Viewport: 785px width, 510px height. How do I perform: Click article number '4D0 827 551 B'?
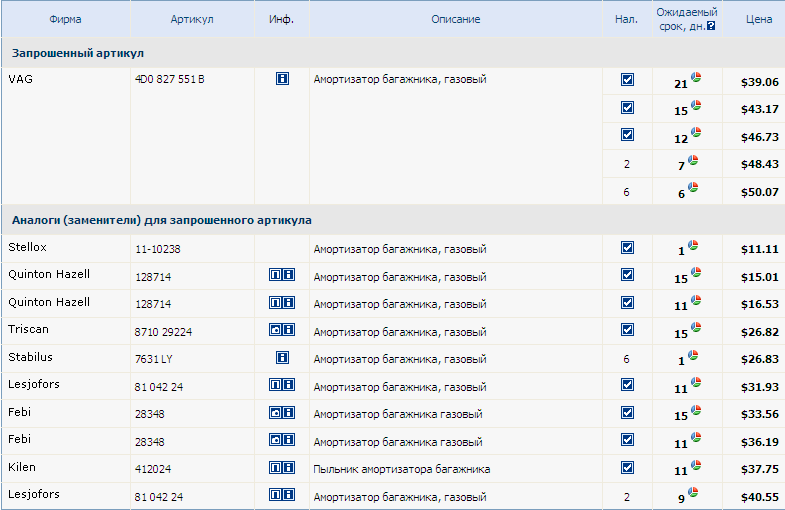pyautogui.click(x=170, y=79)
